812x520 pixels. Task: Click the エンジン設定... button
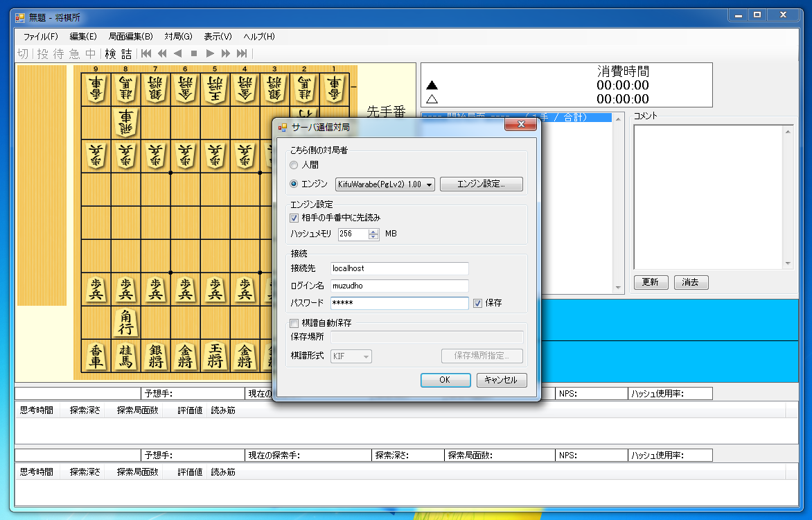click(x=481, y=184)
